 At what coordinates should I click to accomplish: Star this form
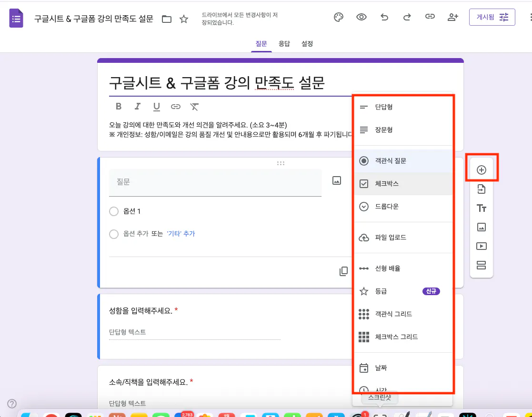tap(184, 19)
